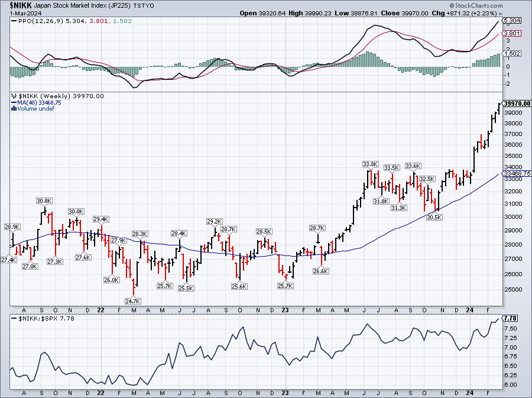Click the 30.8K high price annotation
532x398 pixels.
click(44, 200)
